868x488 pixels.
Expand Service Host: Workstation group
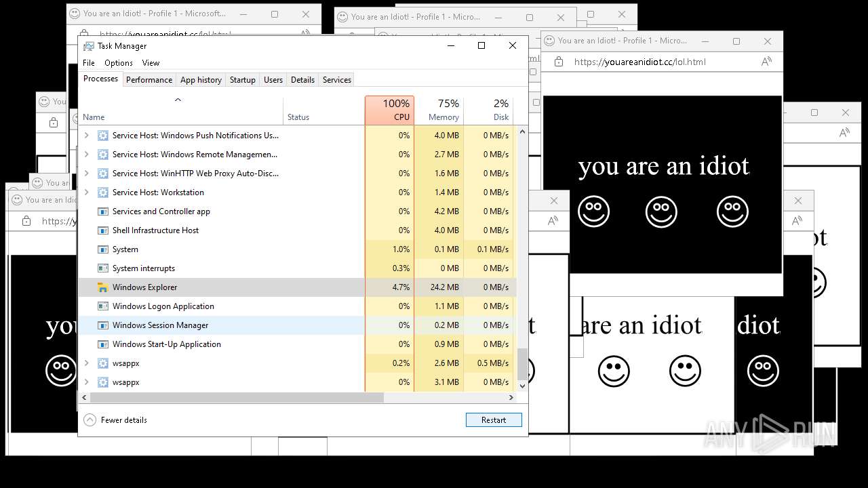[x=86, y=192]
